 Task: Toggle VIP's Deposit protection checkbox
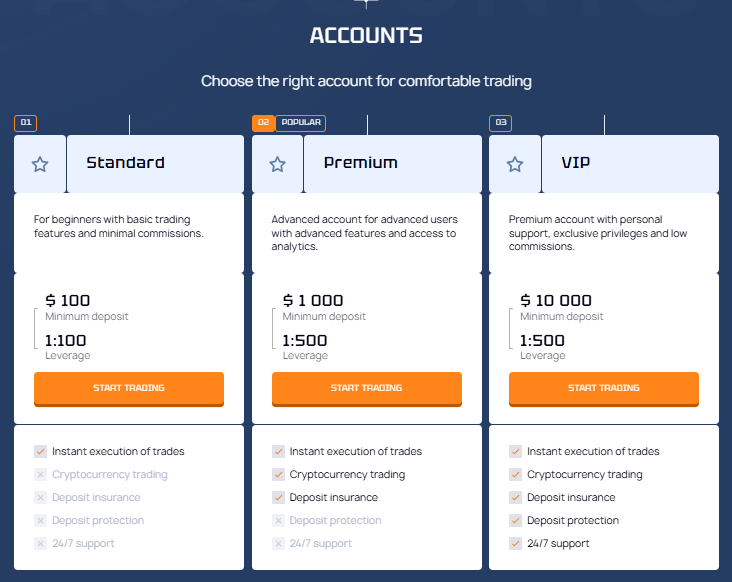515,521
